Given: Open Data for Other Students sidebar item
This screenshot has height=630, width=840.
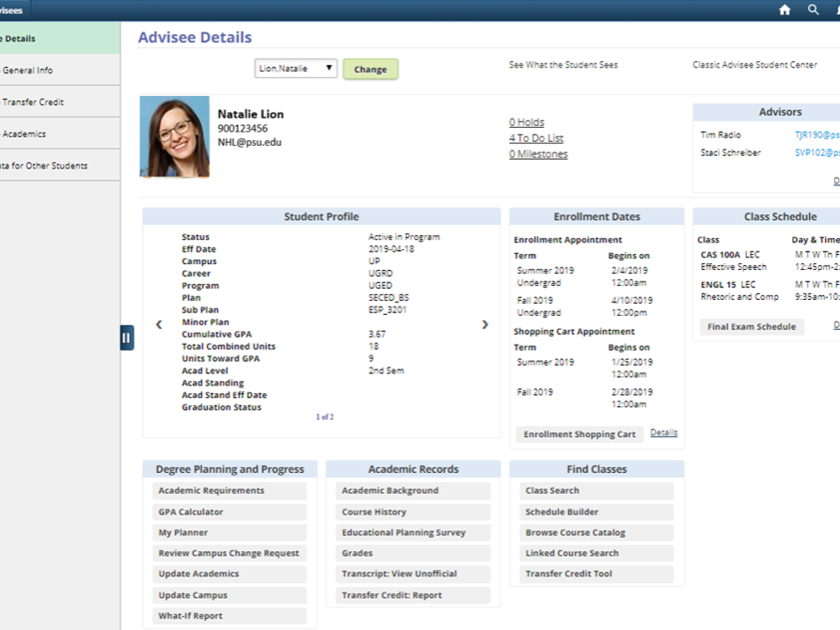Looking at the screenshot, I should tap(60, 165).
